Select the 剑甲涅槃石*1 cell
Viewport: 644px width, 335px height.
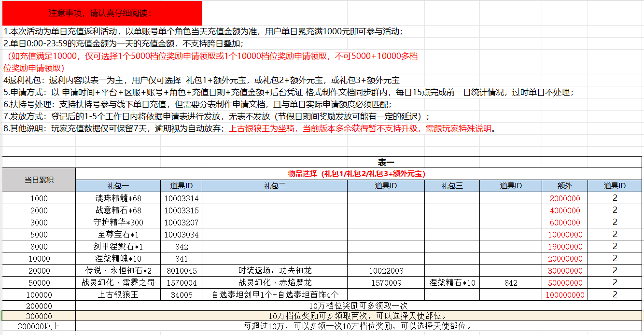[118, 246]
